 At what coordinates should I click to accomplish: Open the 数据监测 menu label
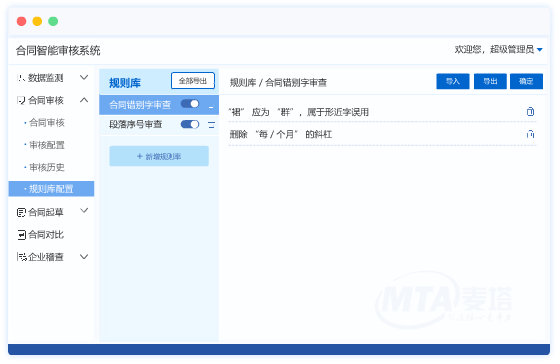[46, 78]
